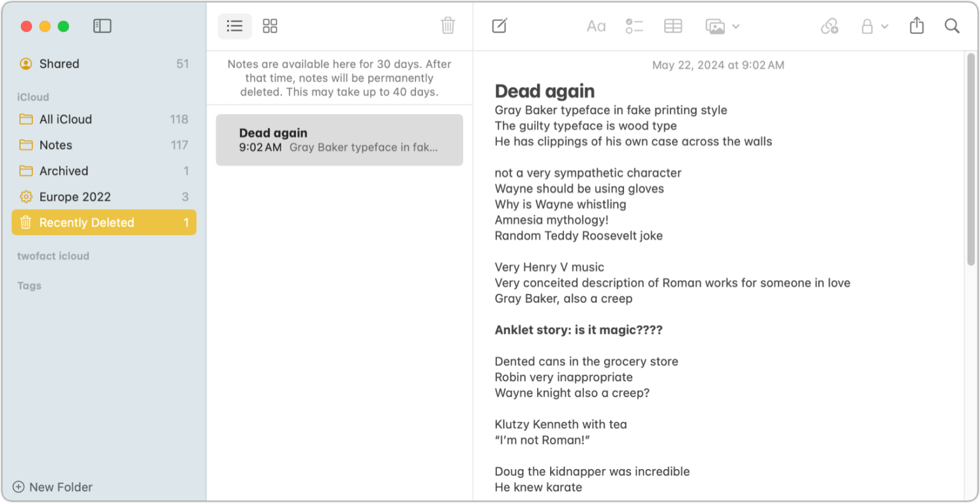Image resolution: width=980 pixels, height=503 pixels.
Task: Switch to gallery view
Action: coord(270,26)
